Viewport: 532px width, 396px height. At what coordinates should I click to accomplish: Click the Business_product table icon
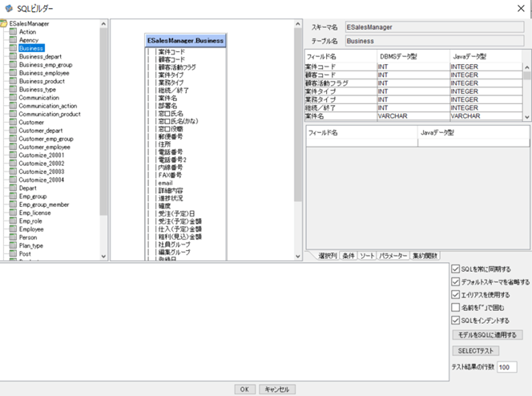14,81
